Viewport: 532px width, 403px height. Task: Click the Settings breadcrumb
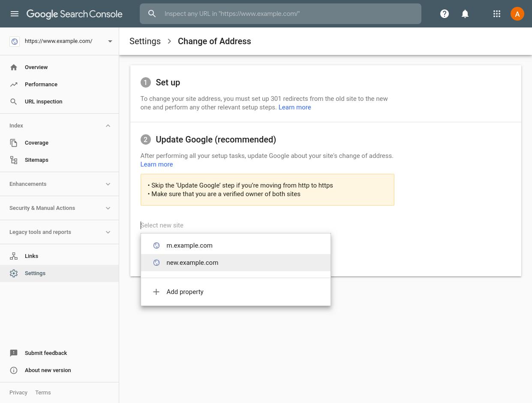tap(145, 41)
